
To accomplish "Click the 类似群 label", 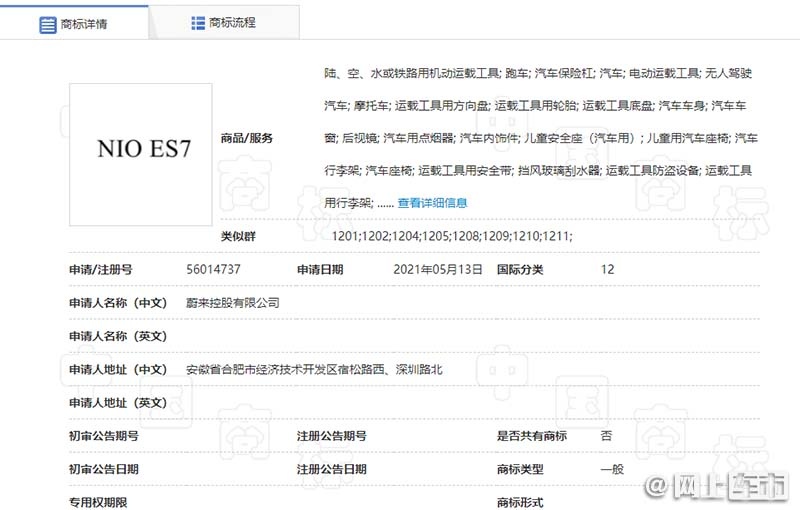I will tap(238, 236).
